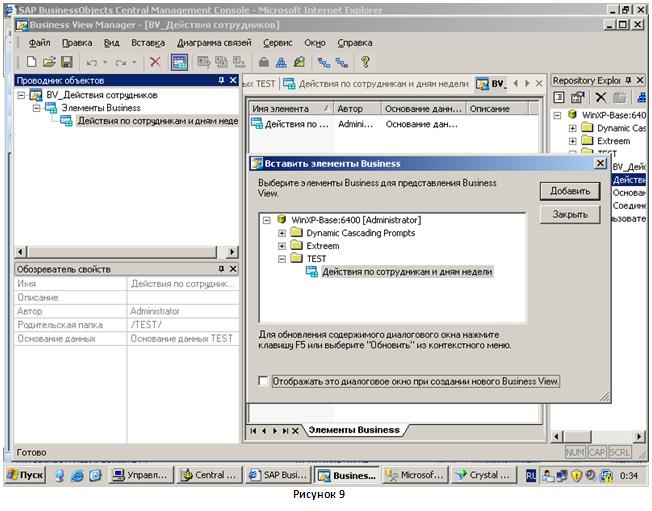Click the antivirus shield tray icon

[x=576, y=475]
